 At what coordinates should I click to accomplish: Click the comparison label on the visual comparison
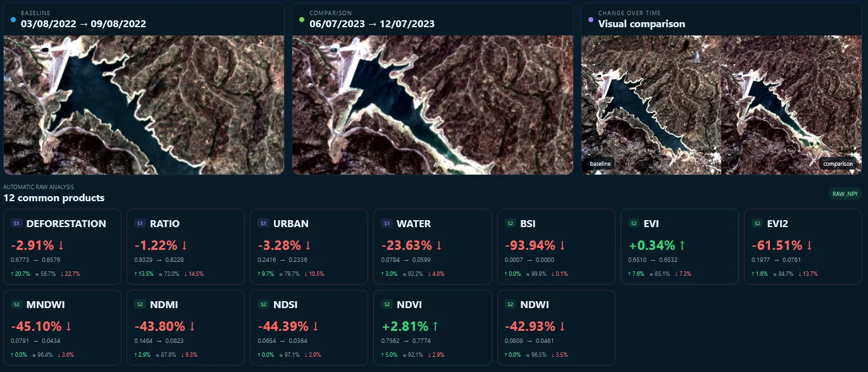pyautogui.click(x=838, y=164)
